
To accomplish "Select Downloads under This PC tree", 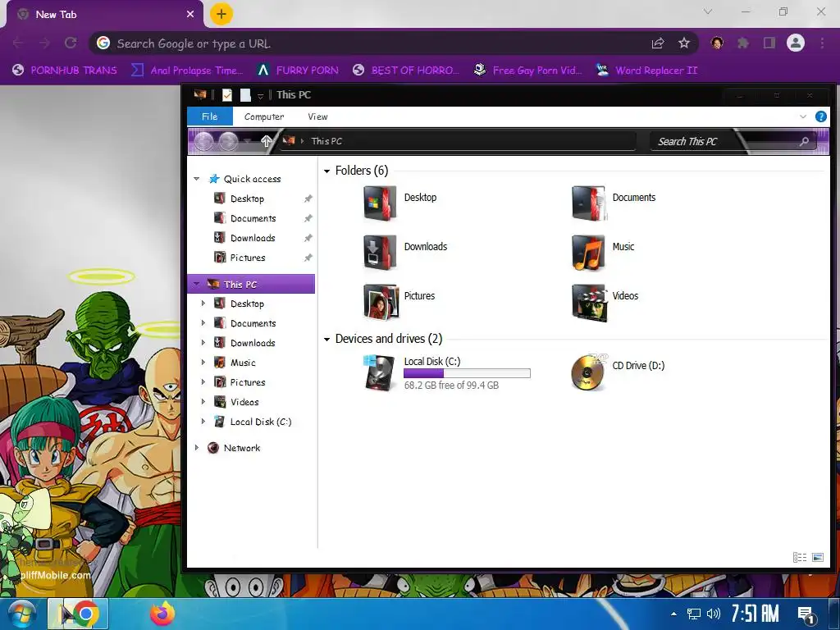I will point(253,343).
